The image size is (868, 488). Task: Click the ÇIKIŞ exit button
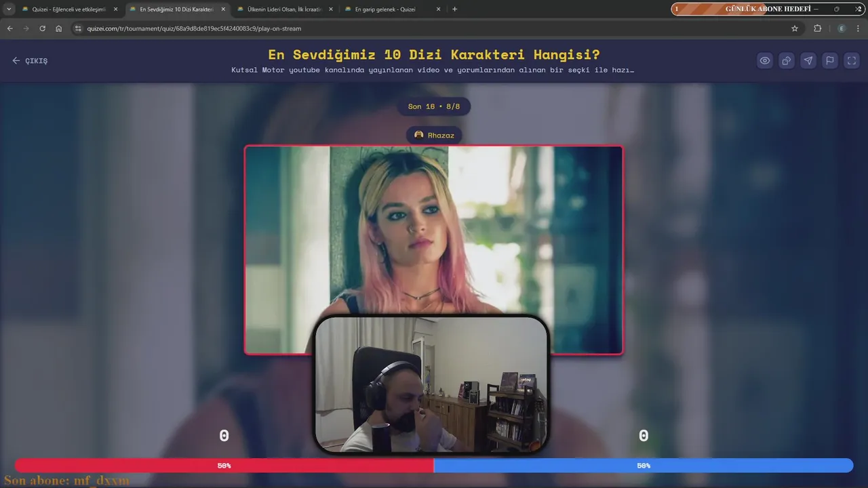click(x=30, y=60)
